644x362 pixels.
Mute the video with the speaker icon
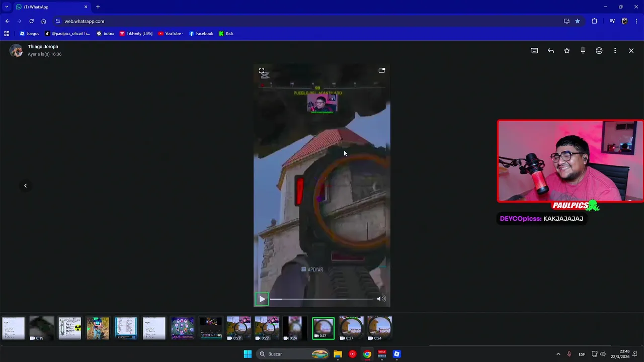[381, 299]
